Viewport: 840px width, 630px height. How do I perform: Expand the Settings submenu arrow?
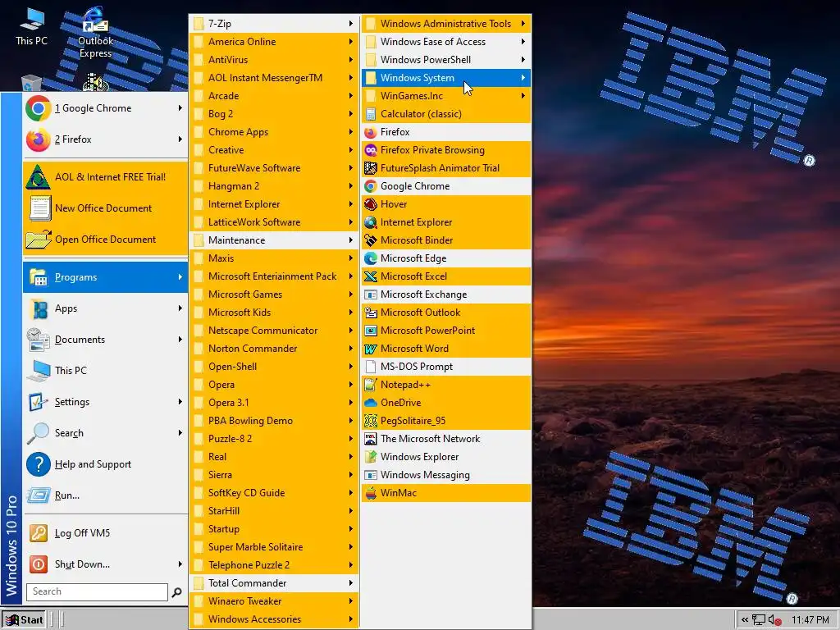tap(180, 402)
